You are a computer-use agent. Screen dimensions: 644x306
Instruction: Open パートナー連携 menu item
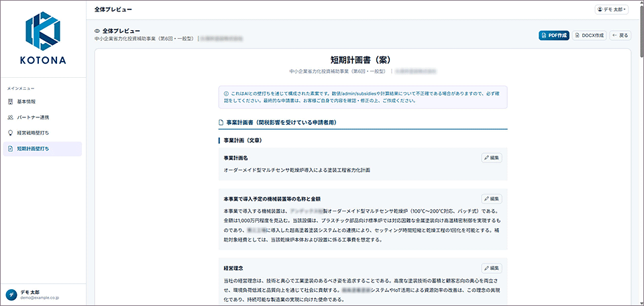tap(42, 117)
